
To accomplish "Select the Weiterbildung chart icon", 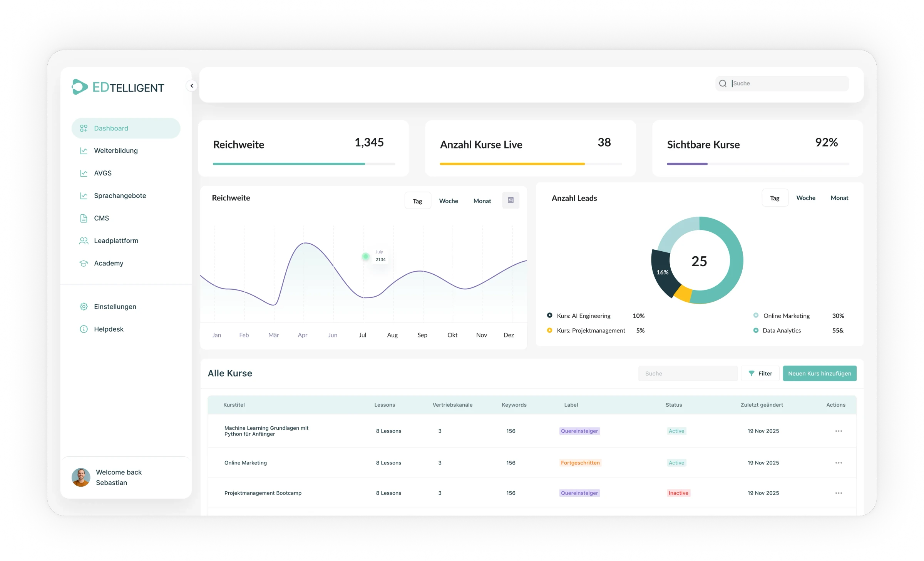I will coord(84,150).
